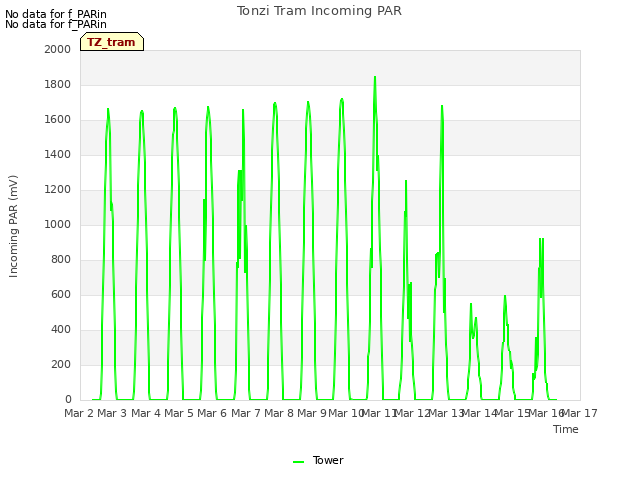Click the Mar 3 x-axis tick label

click(112, 413)
